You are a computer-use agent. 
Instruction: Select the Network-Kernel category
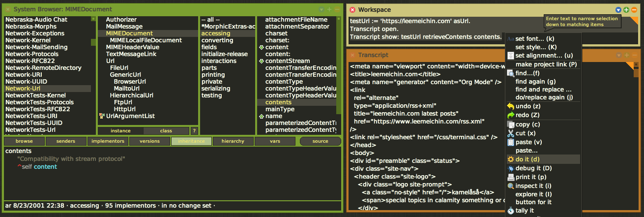point(48,40)
